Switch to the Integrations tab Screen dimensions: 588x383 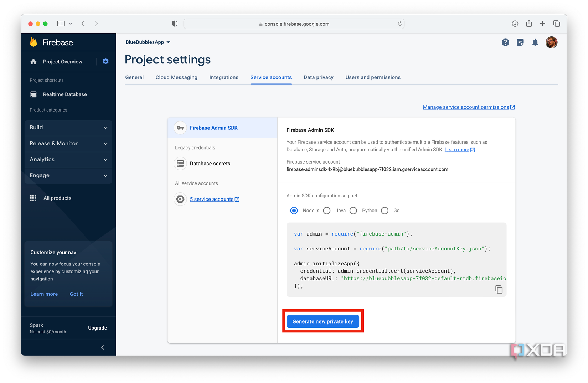(224, 77)
